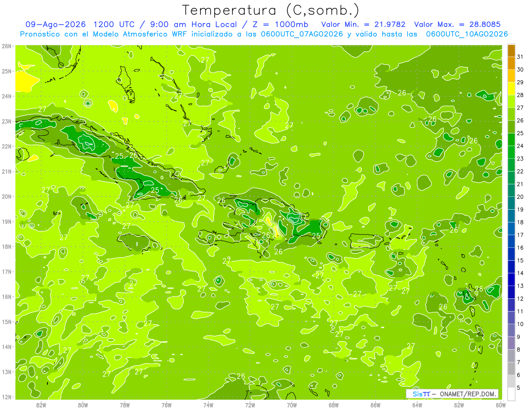This screenshot has width=532, height=411.
Task: Select the dark blue swatch between 13 and 14
Action: [511, 279]
